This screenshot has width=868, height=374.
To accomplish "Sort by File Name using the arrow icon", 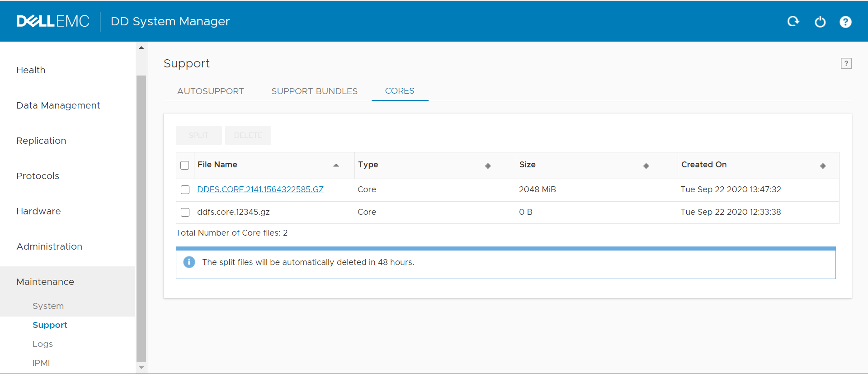I will [336, 166].
